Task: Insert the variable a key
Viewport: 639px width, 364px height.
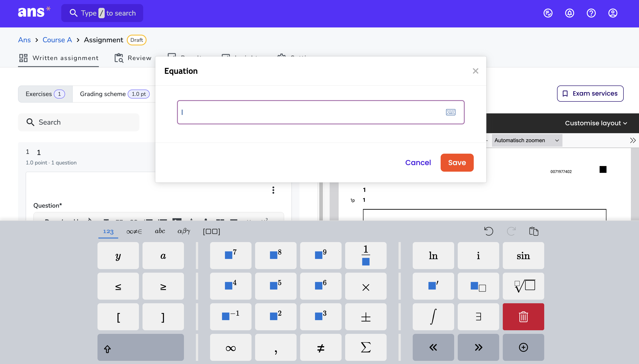Action: 163,256
